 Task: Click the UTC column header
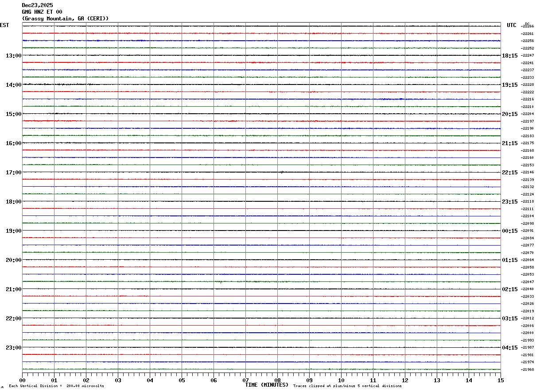click(512, 25)
